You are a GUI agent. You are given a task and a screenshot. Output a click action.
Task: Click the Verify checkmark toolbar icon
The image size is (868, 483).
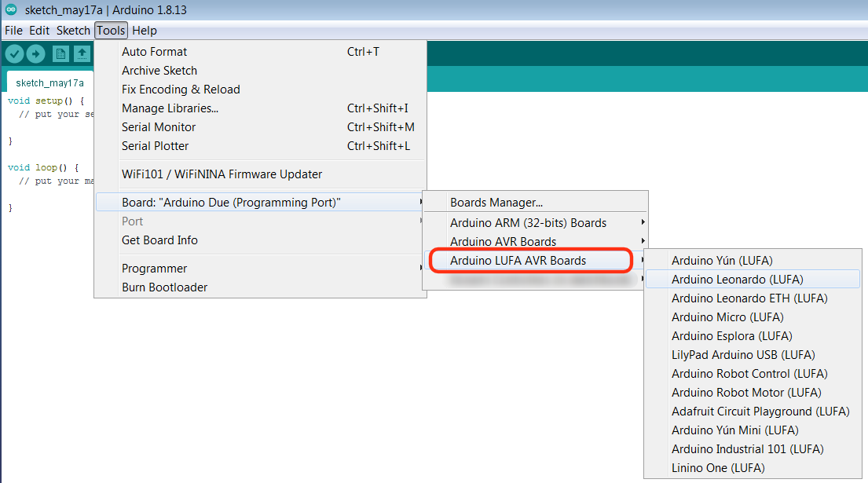pos(15,53)
